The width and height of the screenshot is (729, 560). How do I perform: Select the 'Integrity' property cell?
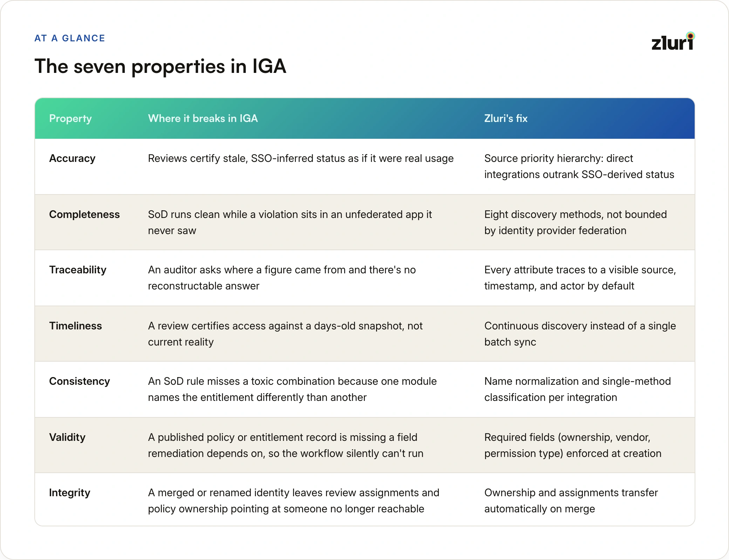pos(70,493)
